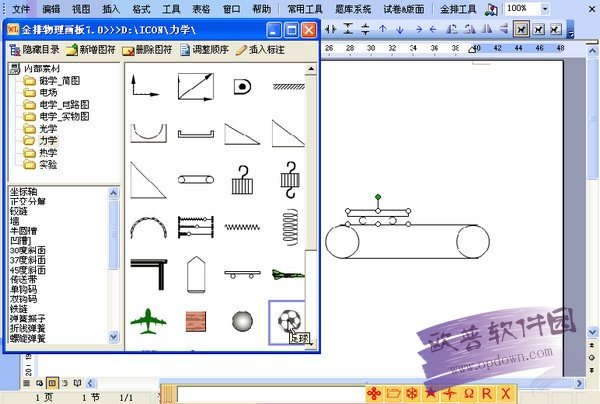Choose the hinge symbol in the grid
The image size is (600, 404).
click(242, 86)
